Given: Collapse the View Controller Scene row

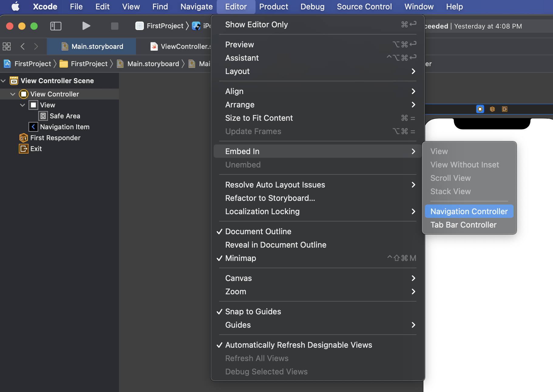Looking at the screenshot, I should click(3, 81).
